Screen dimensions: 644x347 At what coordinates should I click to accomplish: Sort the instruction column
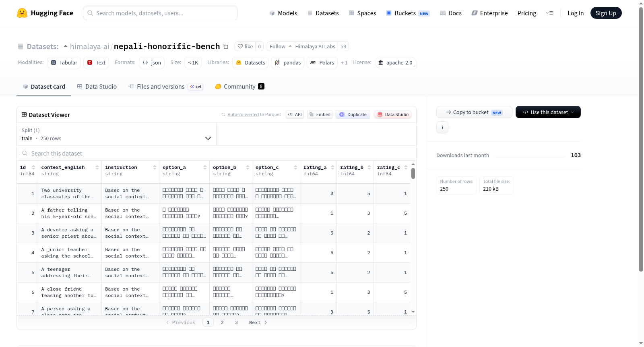(x=155, y=167)
